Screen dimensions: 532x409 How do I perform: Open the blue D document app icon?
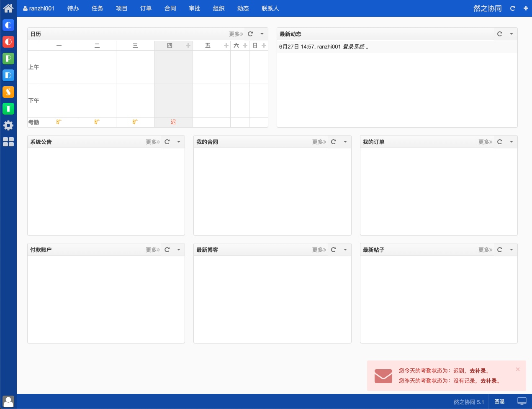coord(8,75)
